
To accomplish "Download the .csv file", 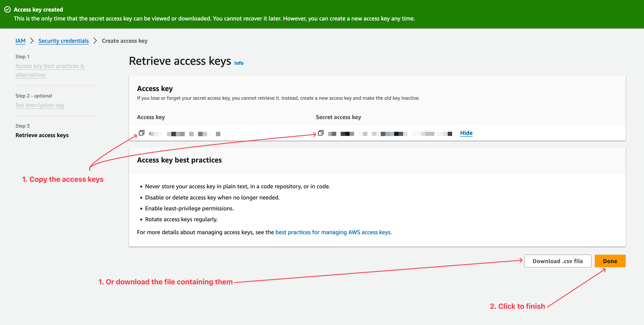I will tap(558, 261).
